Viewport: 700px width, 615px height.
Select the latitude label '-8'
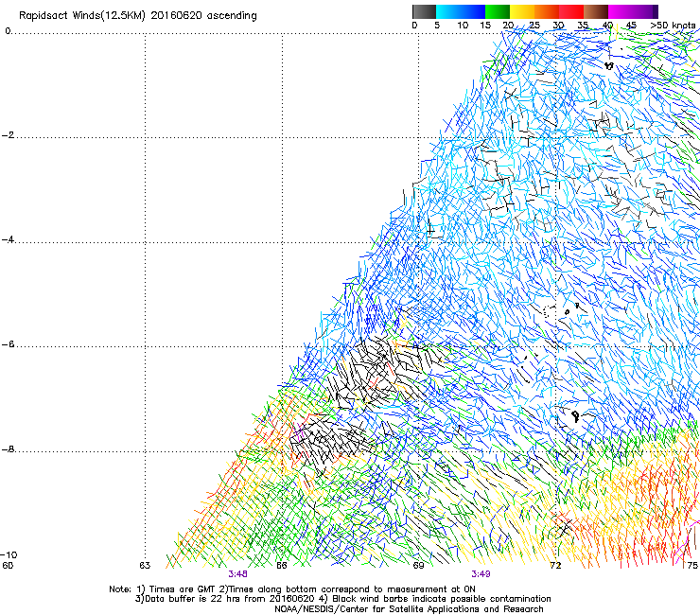point(8,449)
